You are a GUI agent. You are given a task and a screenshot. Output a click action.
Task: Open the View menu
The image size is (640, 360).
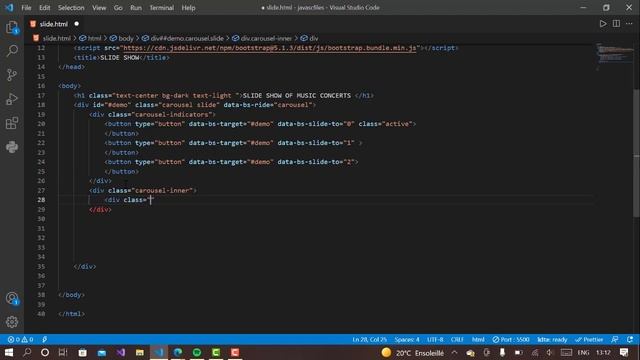point(99,7)
